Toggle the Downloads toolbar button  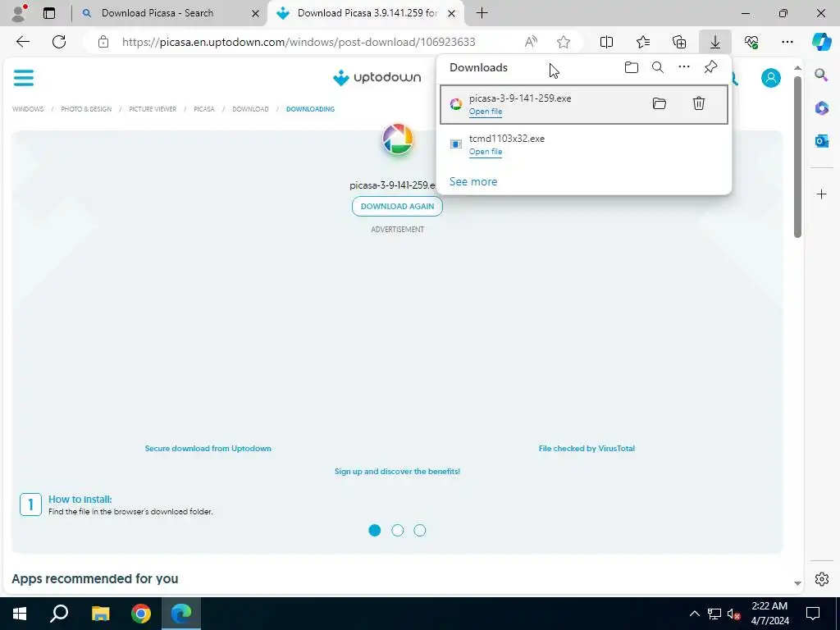[x=715, y=42]
